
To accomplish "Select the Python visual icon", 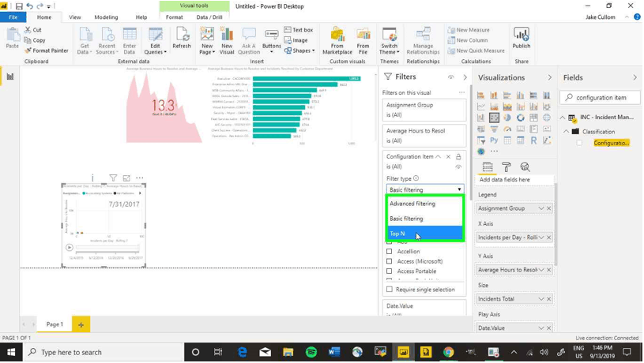I will pos(494,140).
